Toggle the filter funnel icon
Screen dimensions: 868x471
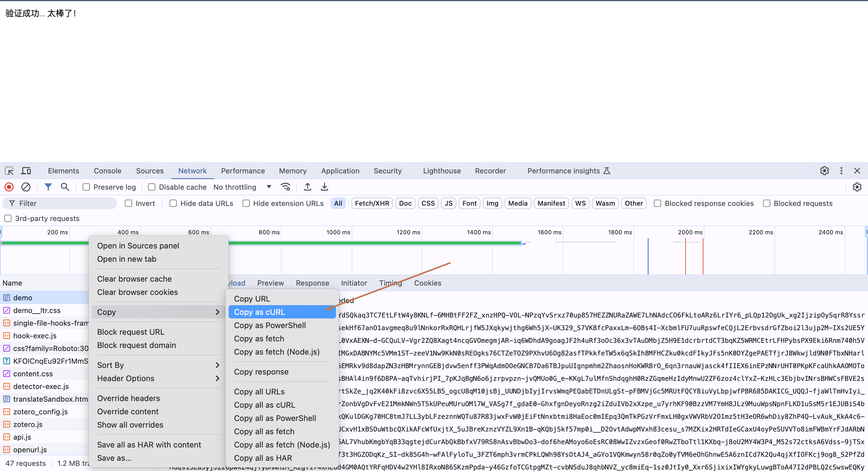pyautogui.click(x=48, y=187)
